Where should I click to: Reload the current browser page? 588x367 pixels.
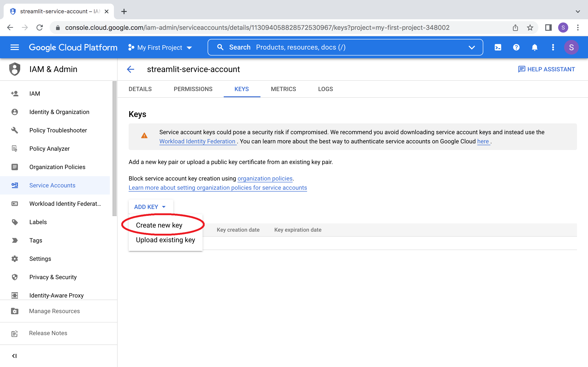[39, 28]
